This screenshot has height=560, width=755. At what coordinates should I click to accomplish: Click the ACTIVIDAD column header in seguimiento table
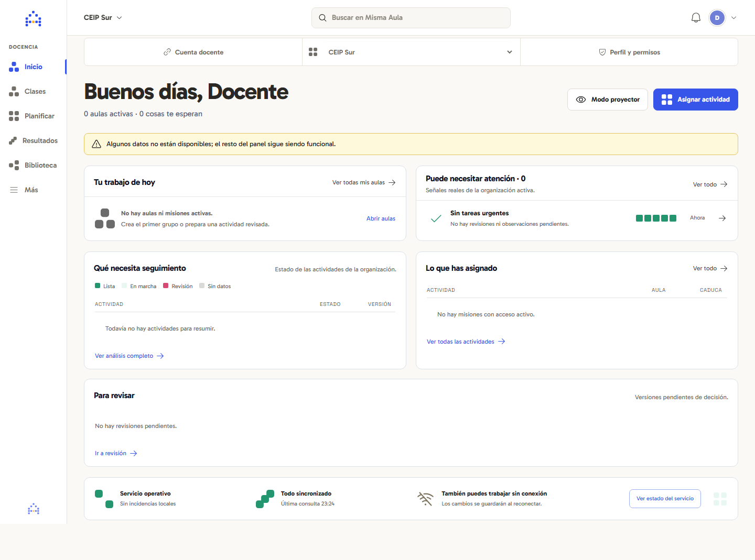[109, 304]
